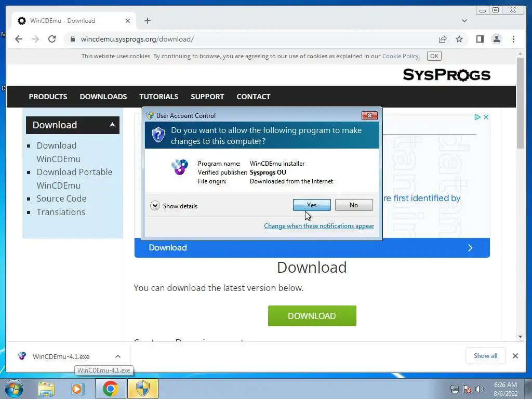Open Chrome three-dot menu
The width and height of the screenshot is (532, 399).
coord(513,39)
